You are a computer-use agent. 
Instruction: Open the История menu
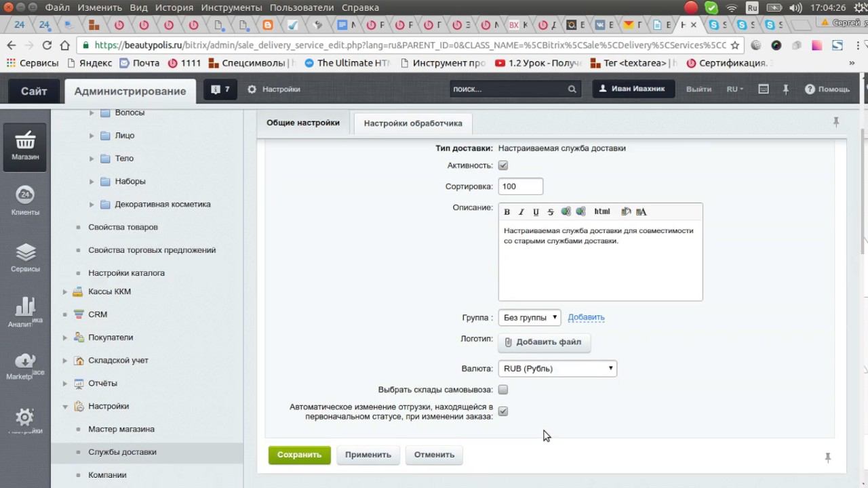pyautogui.click(x=174, y=7)
